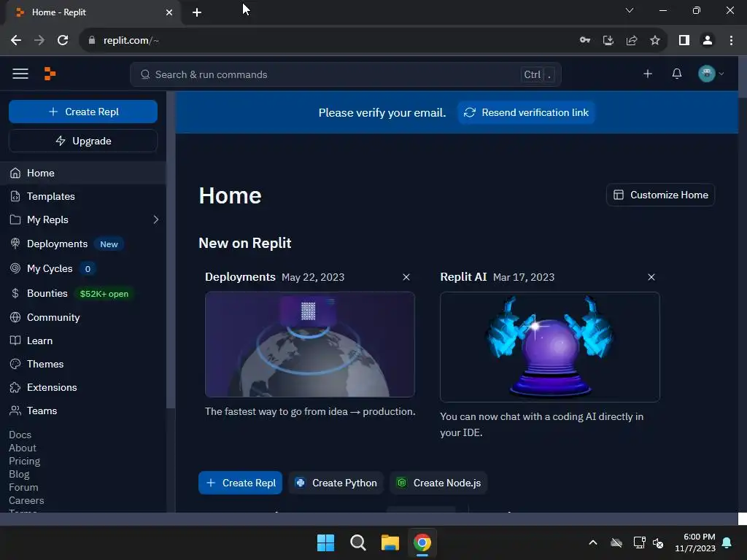The image size is (747, 560).
Task: Click the Careers link
Action: [x=26, y=500]
